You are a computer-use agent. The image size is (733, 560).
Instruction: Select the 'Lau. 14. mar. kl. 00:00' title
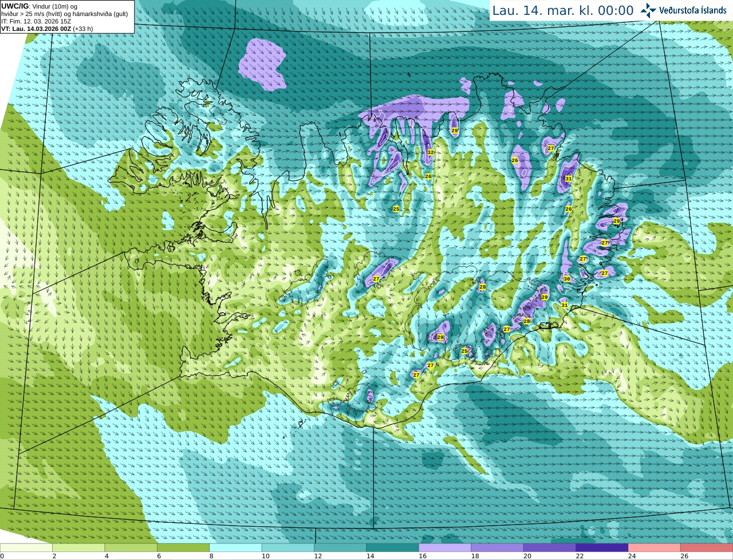(563, 10)
